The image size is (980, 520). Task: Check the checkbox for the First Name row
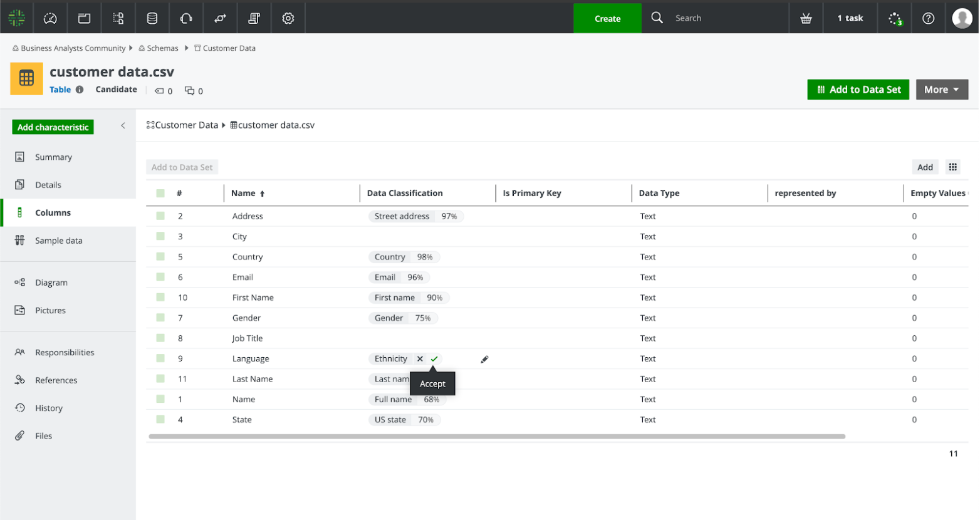pyautogui.click(x=160, y=298)
